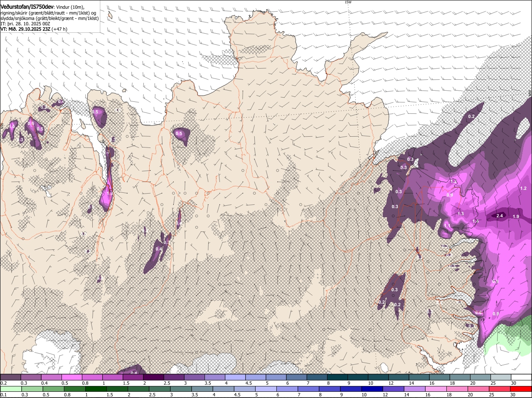Screen dimensions: 532x398
Task: Click the darkest green 1 rain legend swatch
Action: 96,389
